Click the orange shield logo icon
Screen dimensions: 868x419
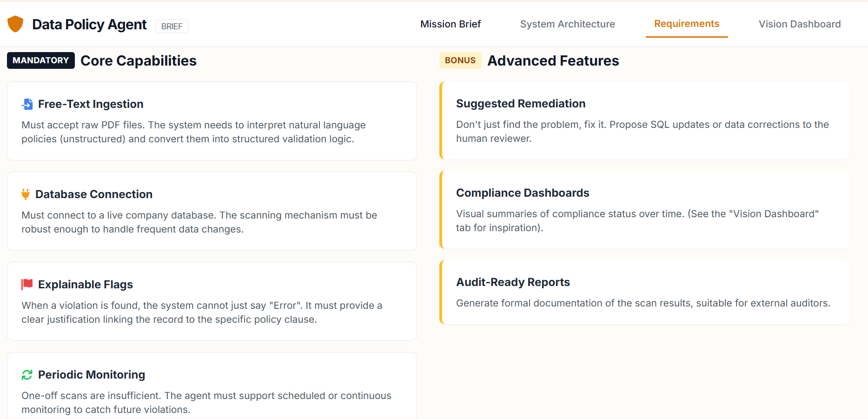15,24
